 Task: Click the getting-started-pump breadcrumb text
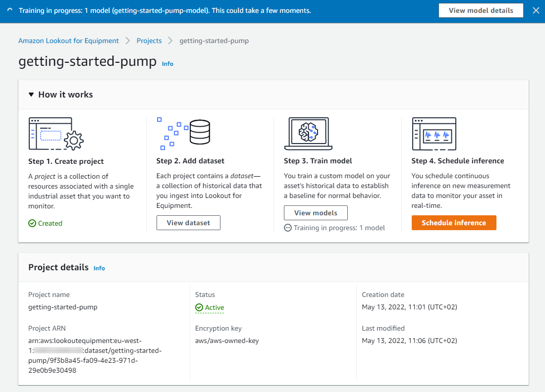214,41
